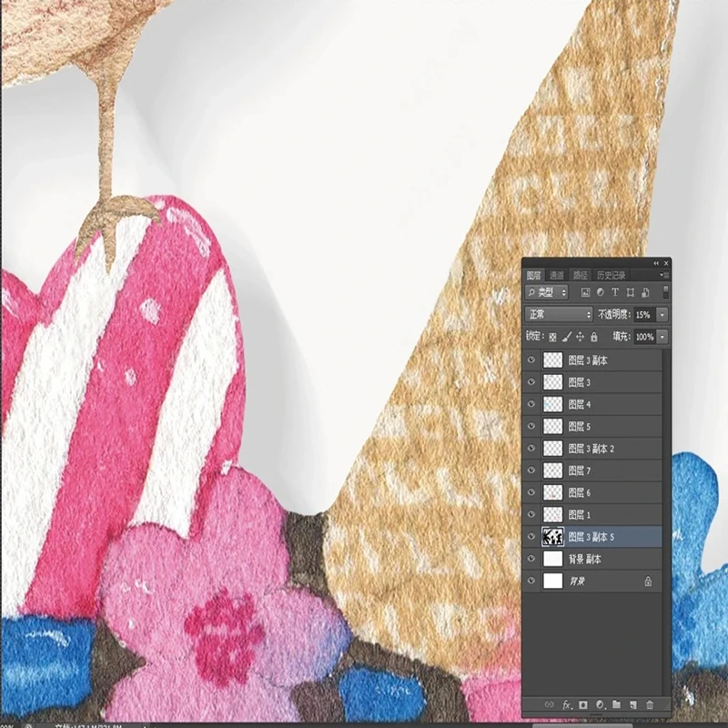This screenshot has height=728, width=728.
Task: Collapse the layers panel to icons
Action: (656, 263)
